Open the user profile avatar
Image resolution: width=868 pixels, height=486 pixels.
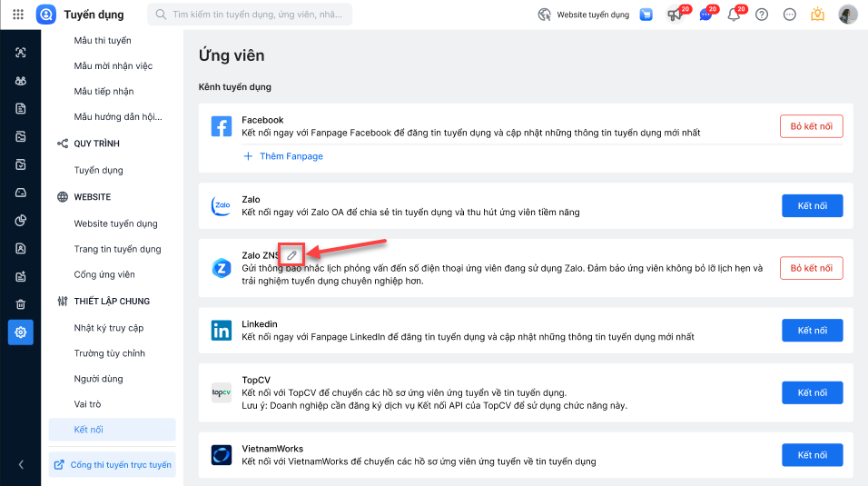pyautogui.click(x=847, y=15)
